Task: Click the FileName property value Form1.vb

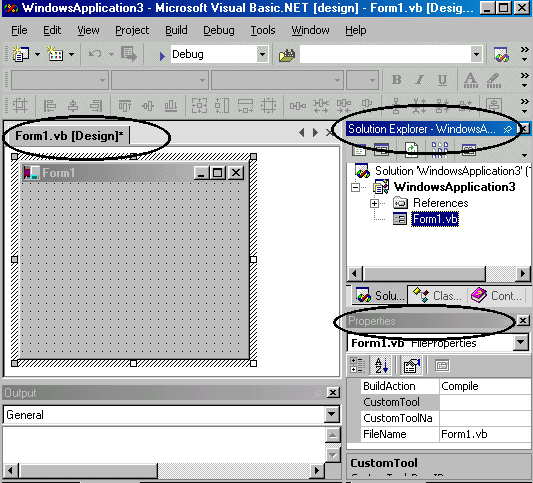Action: pyautogui.click(x=464, y=434)
